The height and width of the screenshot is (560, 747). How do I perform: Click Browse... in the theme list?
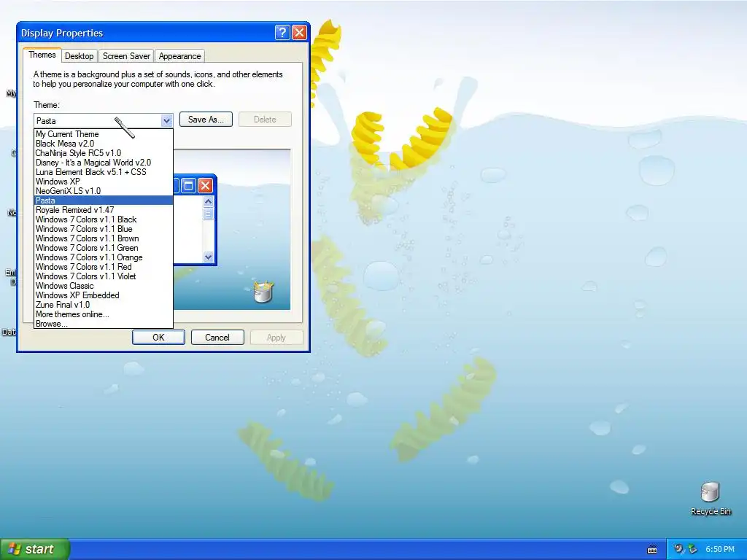[x=104, y=324]
